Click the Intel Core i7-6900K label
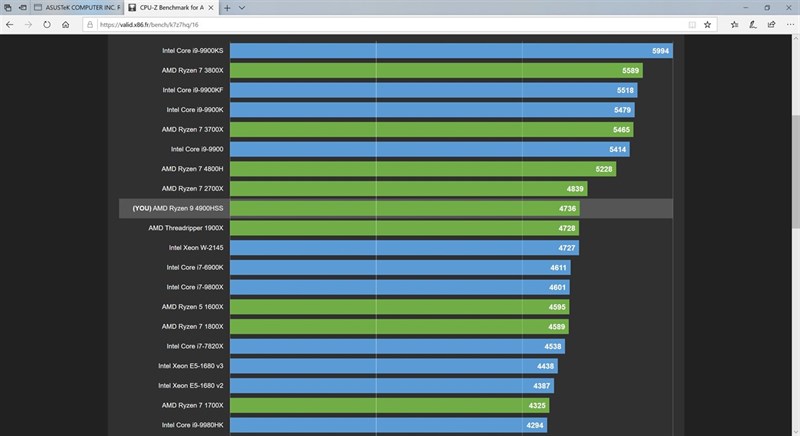This screenshot has height=436, width=800. coord(195,267)
